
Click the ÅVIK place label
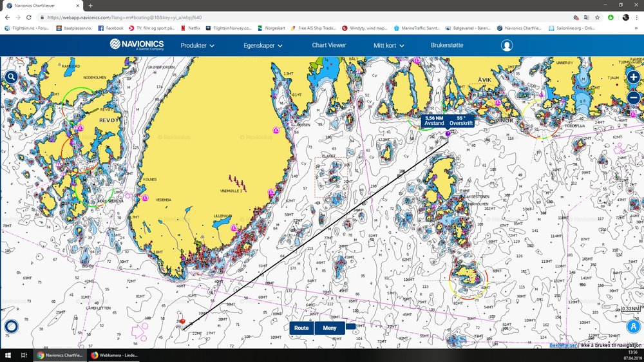[x=485, y=80]
